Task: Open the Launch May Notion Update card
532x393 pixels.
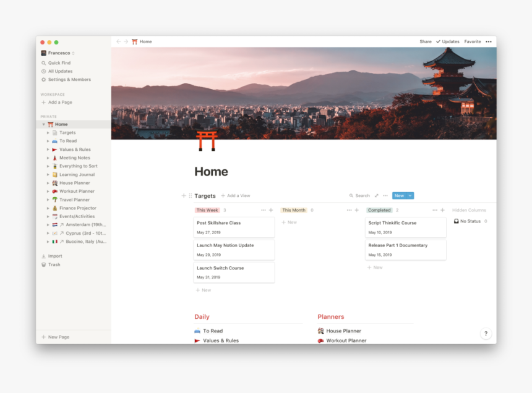Action: [x=234, y=250]
